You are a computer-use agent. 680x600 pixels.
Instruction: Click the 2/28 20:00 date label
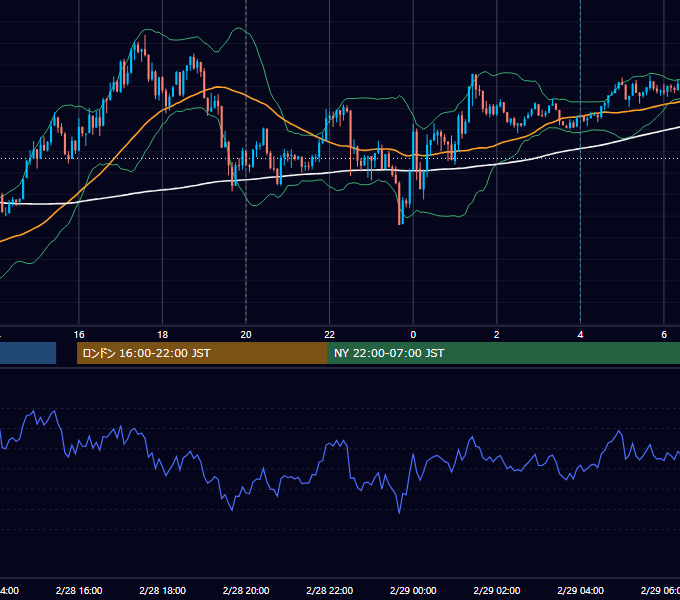tap(246, 590)
